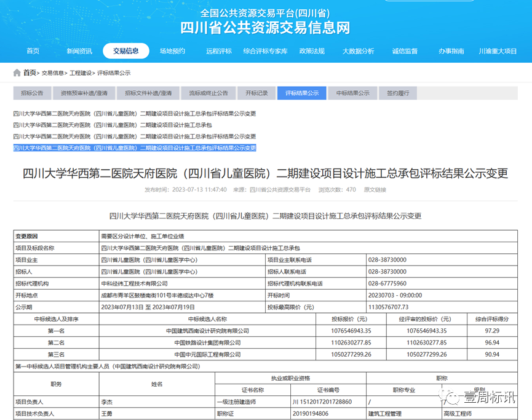Click the main article title heading
This screenshot has height=420, width=532.
tap(265, 173)
